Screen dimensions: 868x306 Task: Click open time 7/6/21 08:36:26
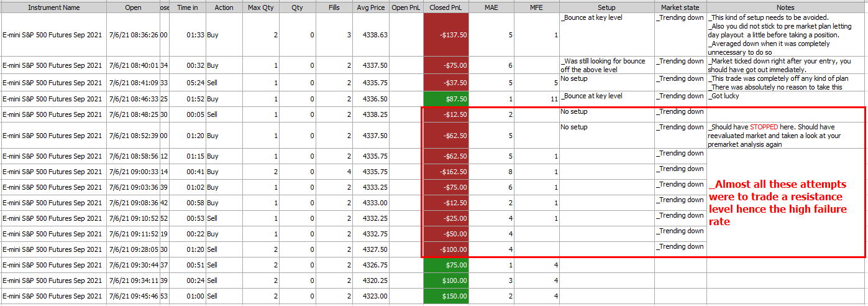(x=133, y=35)
